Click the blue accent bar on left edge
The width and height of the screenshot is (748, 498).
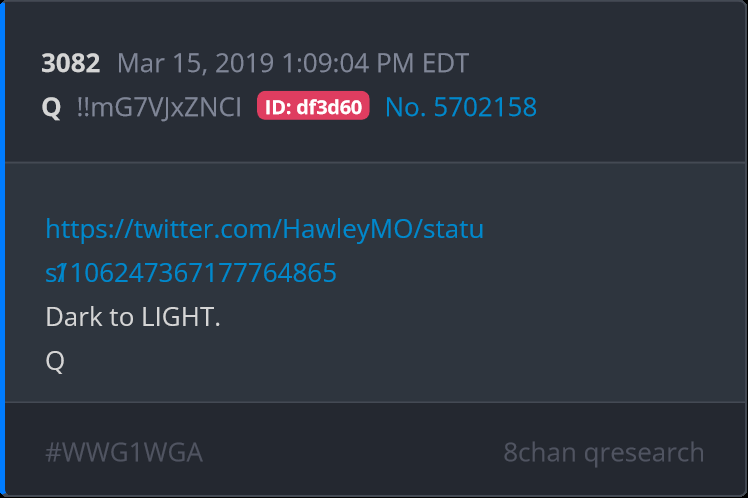click(x=2, y=249)
